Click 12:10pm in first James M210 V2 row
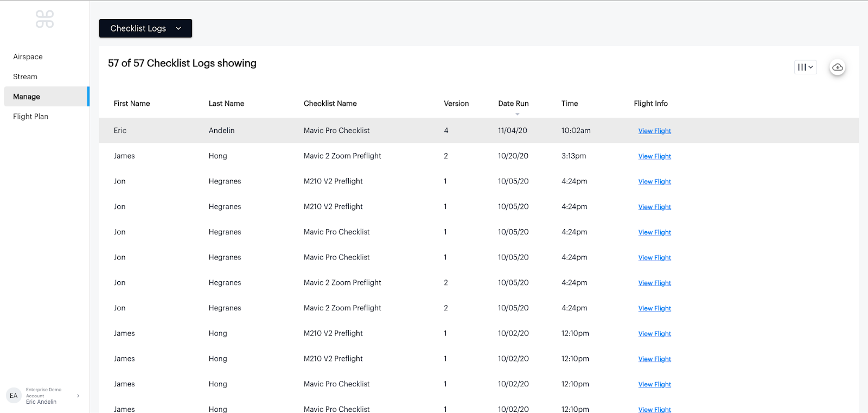Viewport: 868px width, 413px height. click(575, 333)
